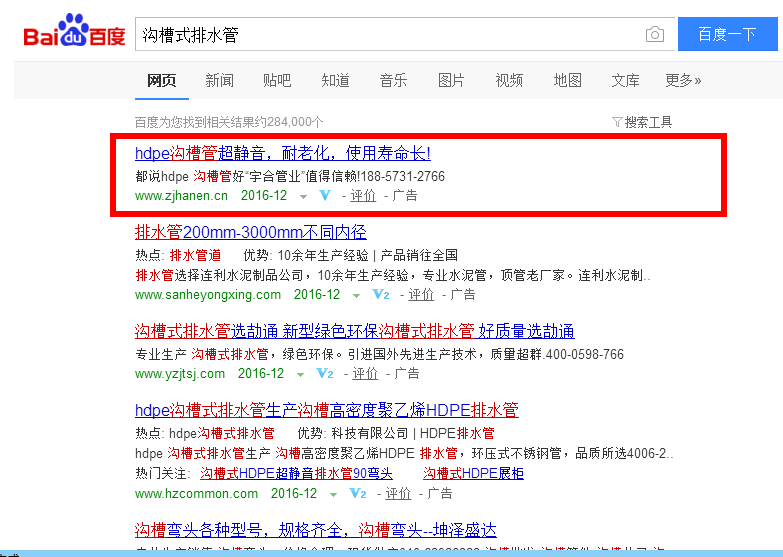Image resolution: width=783 pixels, height=557 pixels.
Task: Click 广告 label in zjhanen.cn result
Action: point(405,195)
